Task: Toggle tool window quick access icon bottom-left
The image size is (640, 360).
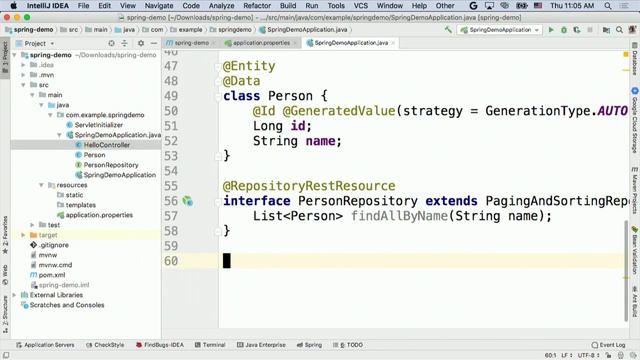Action: click(x=6, y=356)
